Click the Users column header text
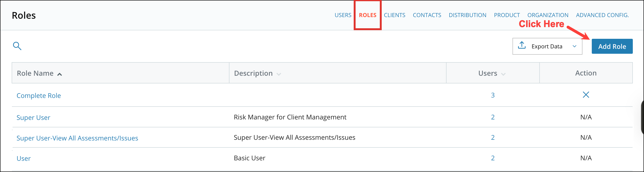The height and width of the screenshot is (172, 644). coord(488,73)
